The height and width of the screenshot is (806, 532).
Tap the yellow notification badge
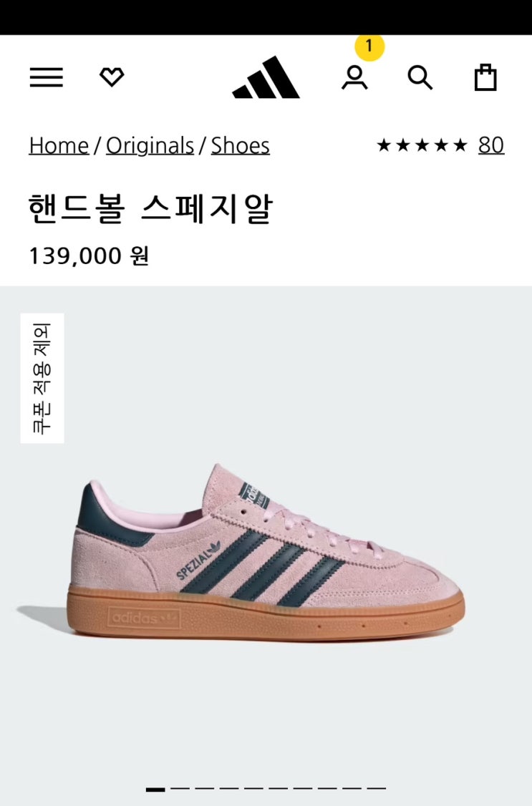[369, 47]
